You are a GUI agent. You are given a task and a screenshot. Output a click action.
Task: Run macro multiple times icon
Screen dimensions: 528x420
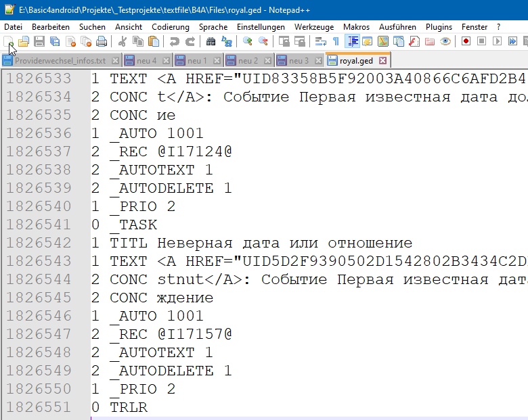(513, 41)
